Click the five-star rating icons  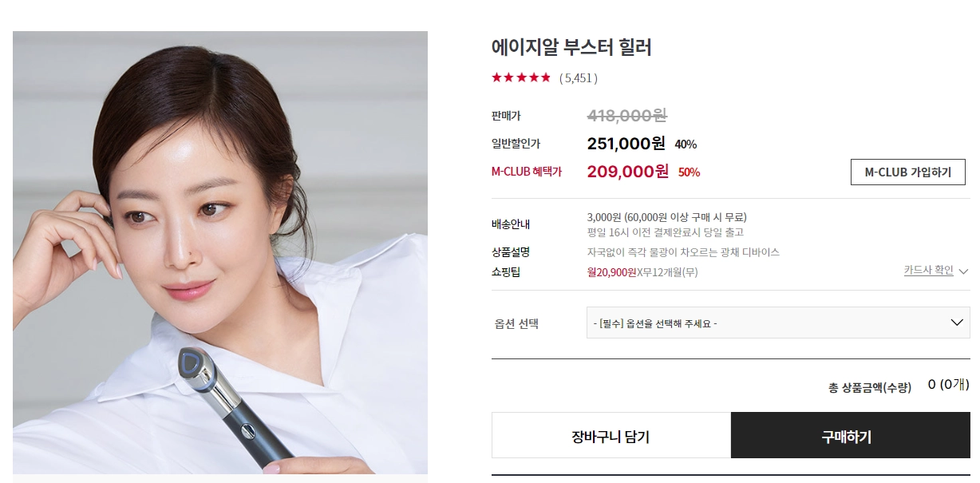click(x=521, y=77)
